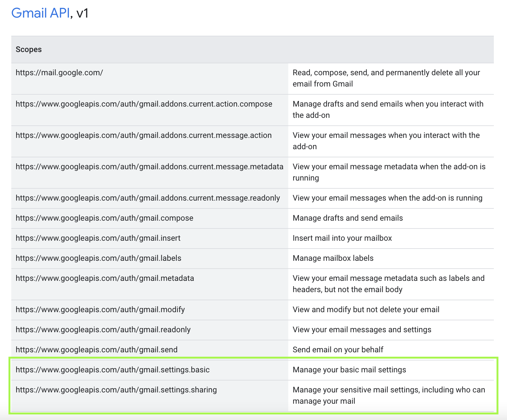Click 'Manage your basic mail settings' description
The image size is (507, 420).
coord(349,370)
